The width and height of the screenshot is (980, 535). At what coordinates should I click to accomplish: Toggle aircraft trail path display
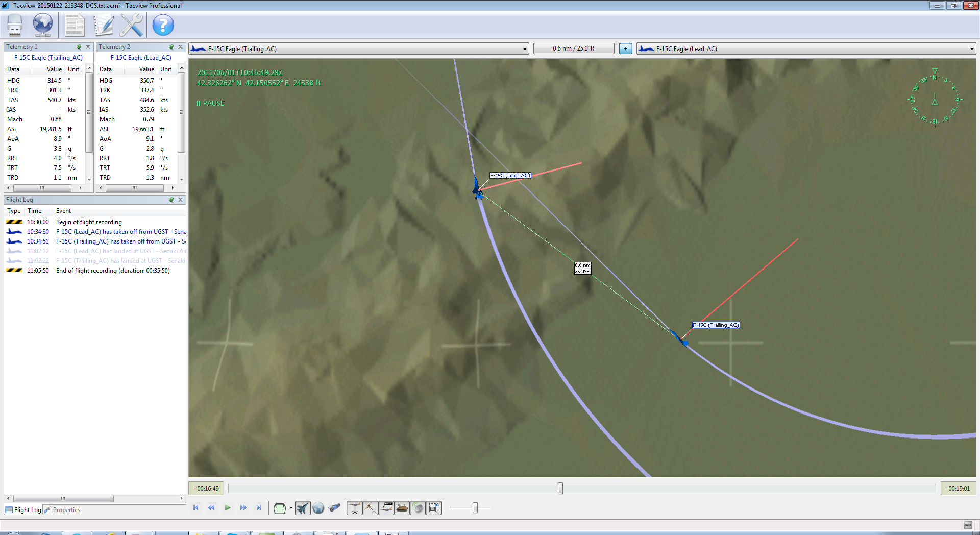[x=370, y=508]
